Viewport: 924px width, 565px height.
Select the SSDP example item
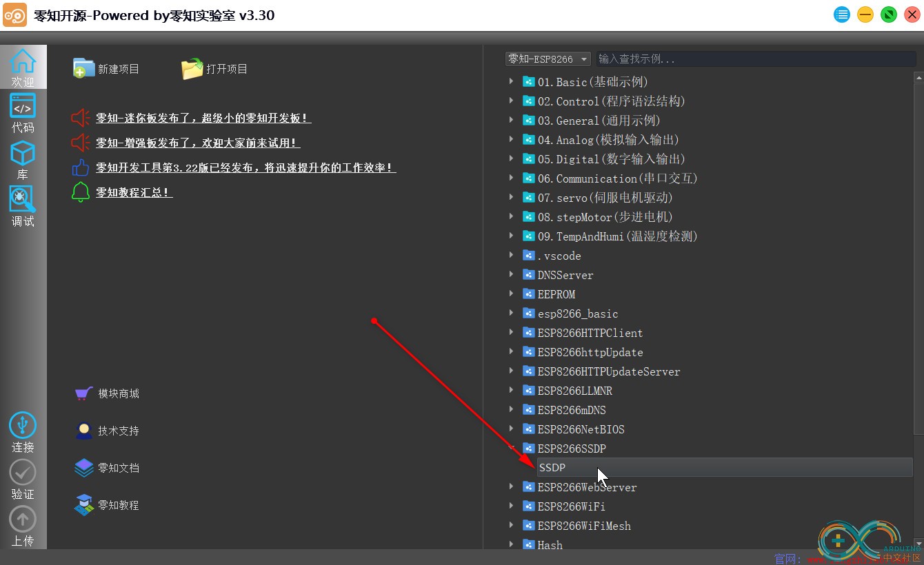coord(724,467)
